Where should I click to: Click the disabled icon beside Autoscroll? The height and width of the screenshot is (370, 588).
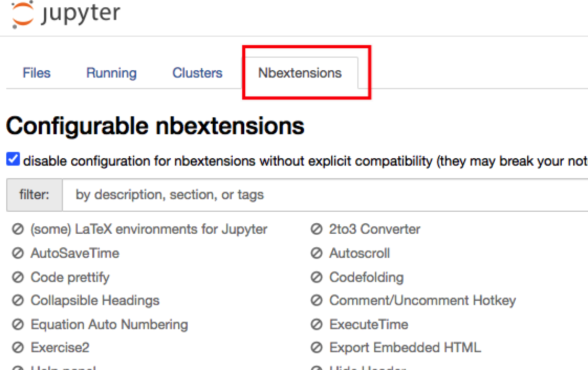(316, 254)
